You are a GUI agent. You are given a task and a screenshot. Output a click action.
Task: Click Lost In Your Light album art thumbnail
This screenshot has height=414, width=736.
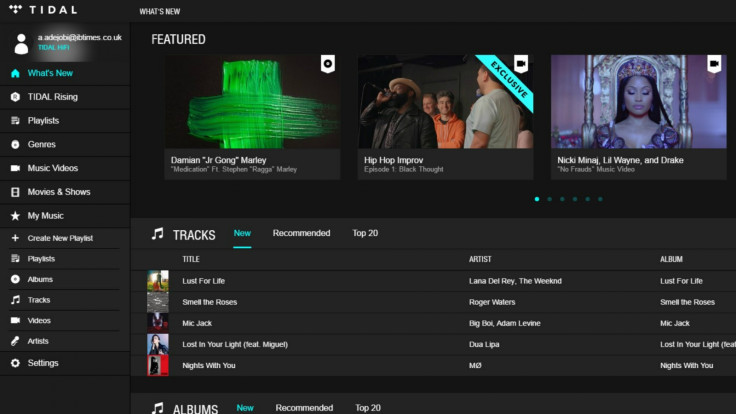pyautogui.click(x=158, y=344)
